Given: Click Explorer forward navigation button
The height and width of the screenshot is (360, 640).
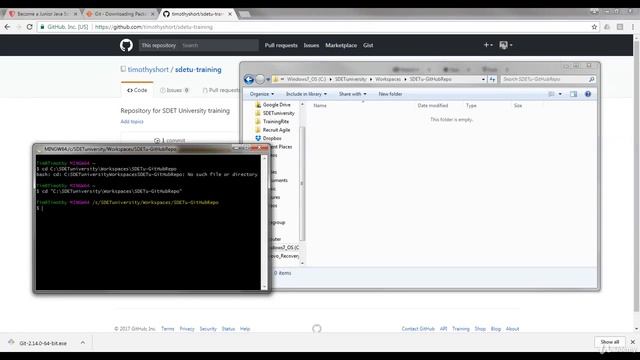Looking at the screenshot, I should (260, 79).
